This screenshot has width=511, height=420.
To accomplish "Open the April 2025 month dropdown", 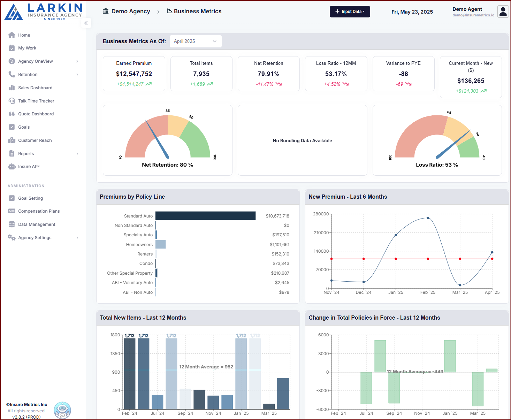I will [195, 41].
